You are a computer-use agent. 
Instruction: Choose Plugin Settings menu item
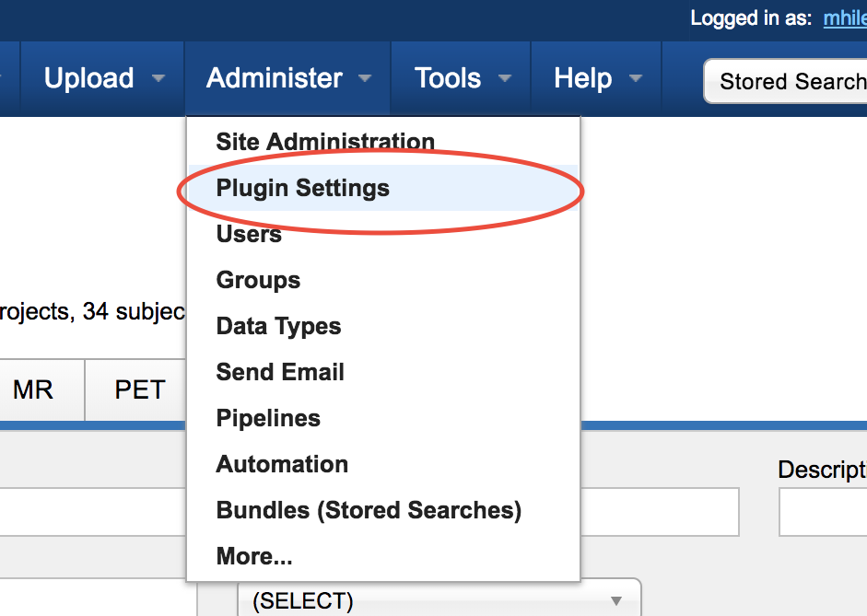[302, 188]
